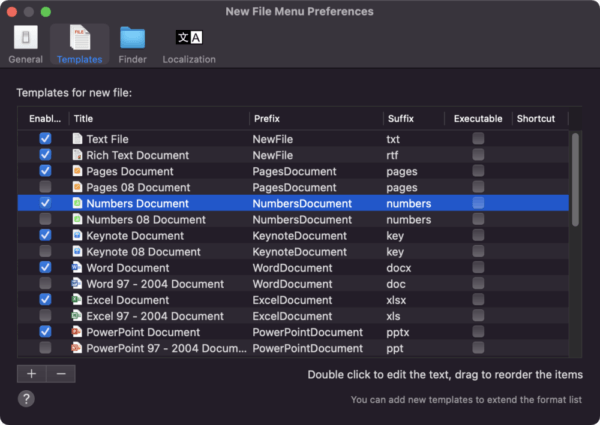
Task: Click the Excel 97 - 2004 Document icon
Action: click(77, 315)
